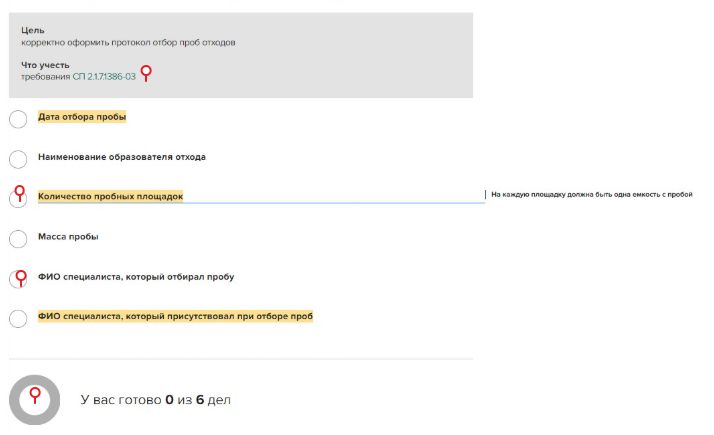Click the red pin beside СП 2.1.7.1386-03
The image size is (714, 435).
click(147, 73)
